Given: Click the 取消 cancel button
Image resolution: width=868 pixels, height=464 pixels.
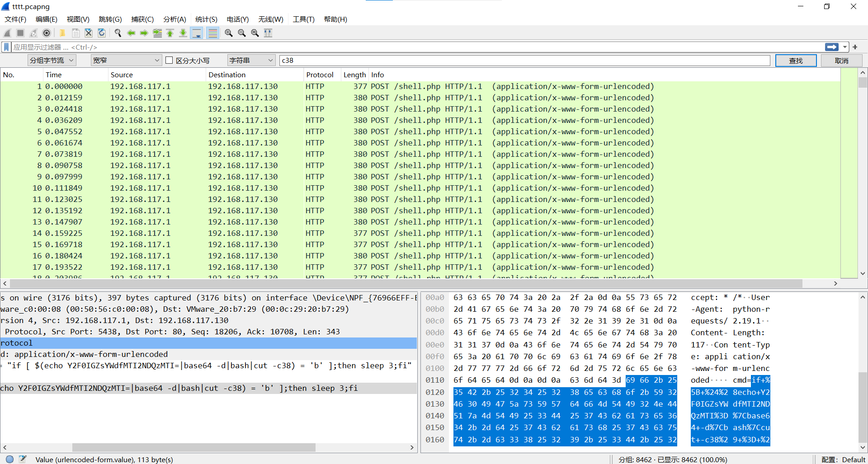Looking at the screenshot, I should [x=841, y=61].
